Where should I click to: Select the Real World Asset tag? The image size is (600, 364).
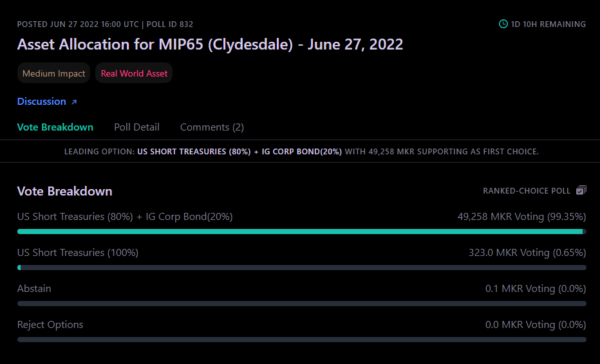coord(134,73)
